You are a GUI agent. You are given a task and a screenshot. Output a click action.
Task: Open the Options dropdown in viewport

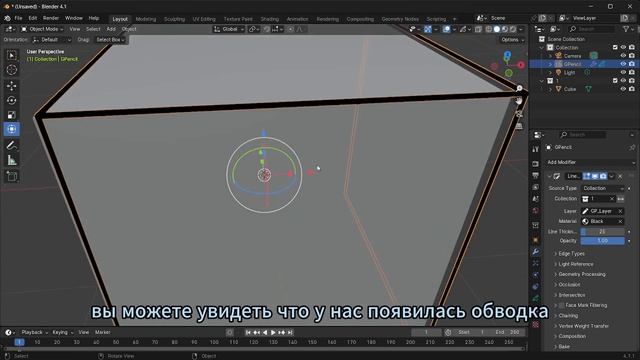point(512,40)
